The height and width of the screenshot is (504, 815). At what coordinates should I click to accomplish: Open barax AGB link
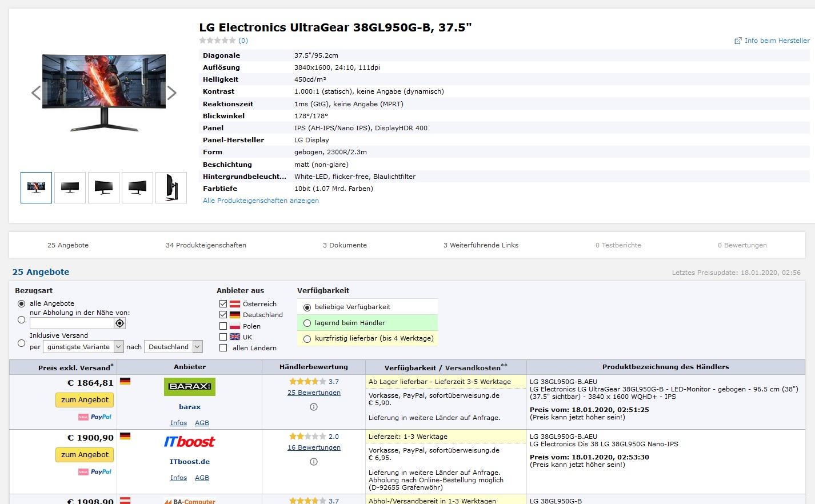[x=202, y=423]
